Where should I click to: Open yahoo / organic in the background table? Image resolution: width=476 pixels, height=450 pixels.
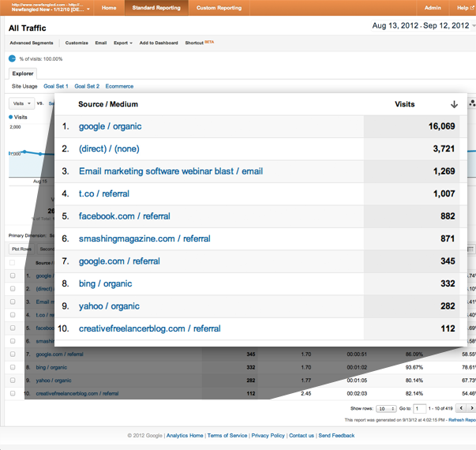54,381
